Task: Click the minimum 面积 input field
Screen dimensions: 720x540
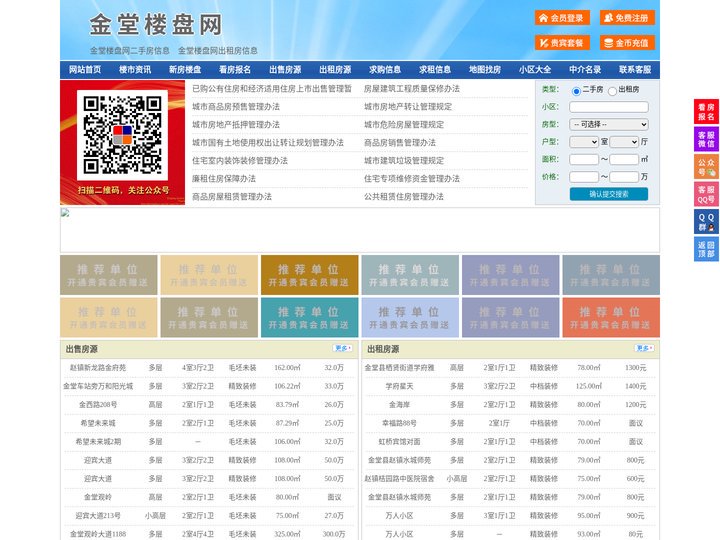Action: pyautogui.click(x=584, y=159)
